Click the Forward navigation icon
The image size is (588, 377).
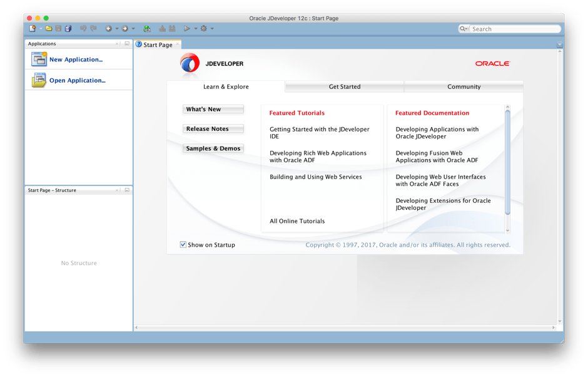125,29
